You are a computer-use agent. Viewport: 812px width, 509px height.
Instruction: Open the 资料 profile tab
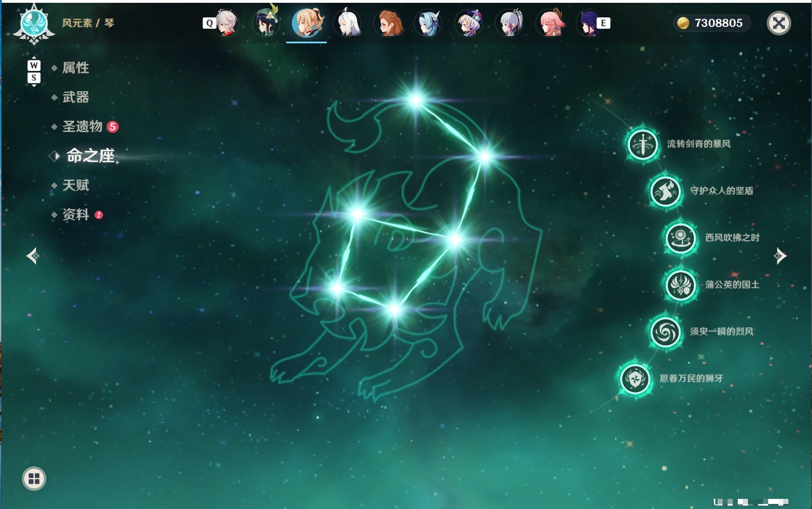[x=75, y=215]
